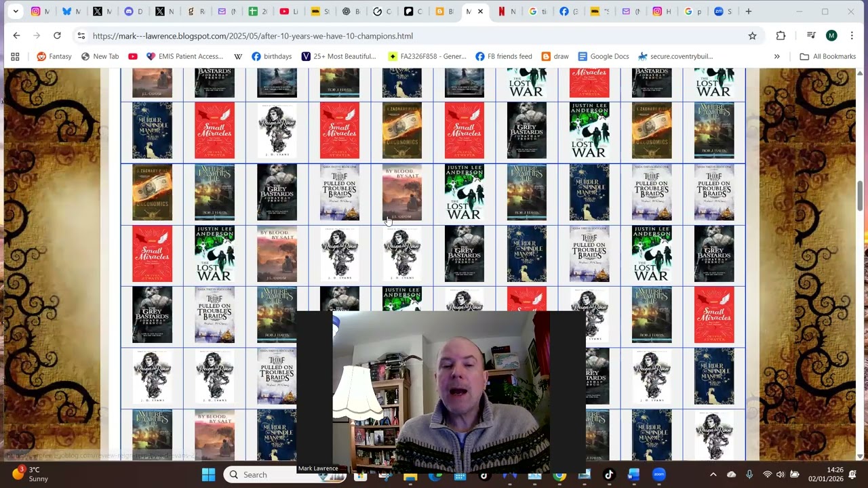This screenshot has width=868, height=488.
Task: View site information icon
Action: [81, 36]
